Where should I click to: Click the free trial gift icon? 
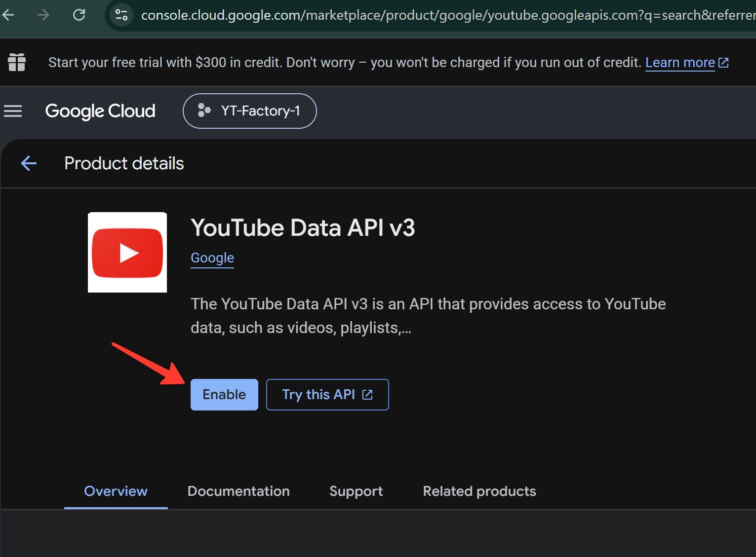click(17, 63)
